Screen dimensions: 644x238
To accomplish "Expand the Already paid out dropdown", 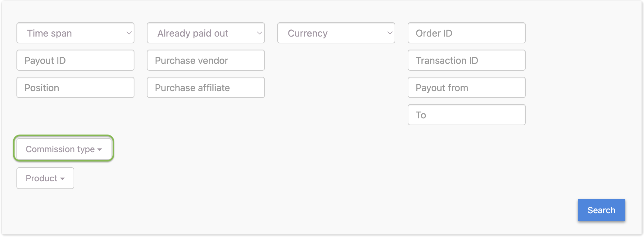I will tap(206, 33).
